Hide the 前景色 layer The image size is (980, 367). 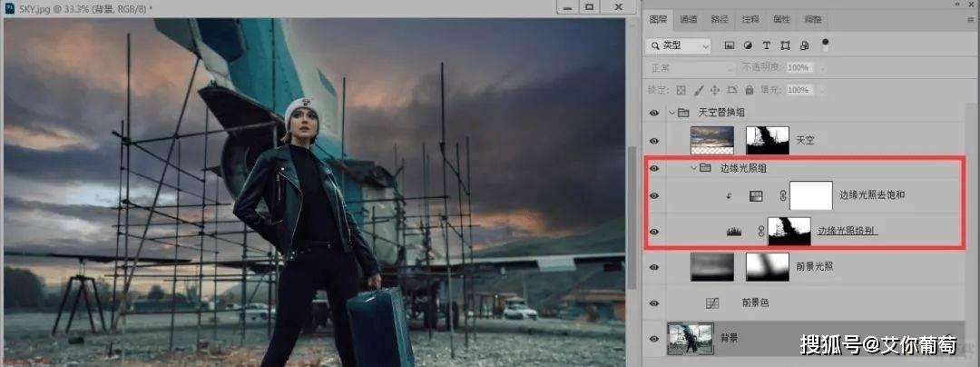click(653, 303)
